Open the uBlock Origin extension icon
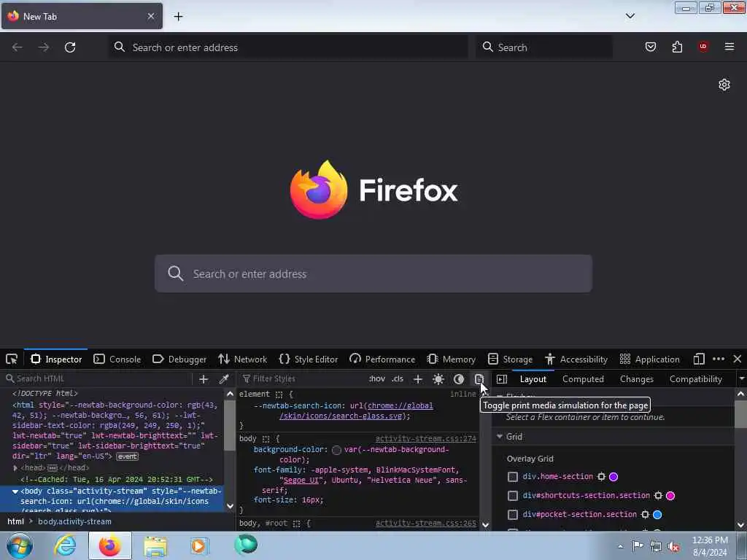This screenshot has width=747, height=560. click(x=703, y=47)
